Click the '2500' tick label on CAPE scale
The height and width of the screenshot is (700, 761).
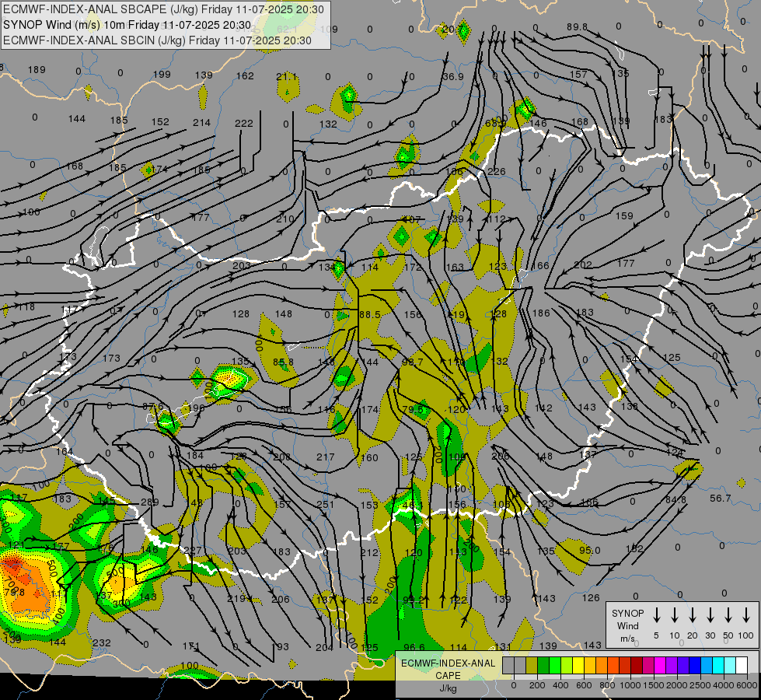[700, 685]
